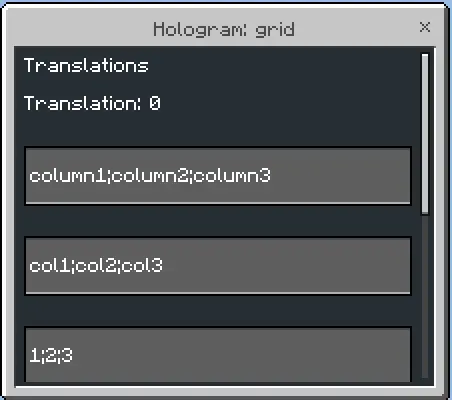Place cursor on column2 in first field
This screenshot has height=400, width=452.
(x=150, y=176)
